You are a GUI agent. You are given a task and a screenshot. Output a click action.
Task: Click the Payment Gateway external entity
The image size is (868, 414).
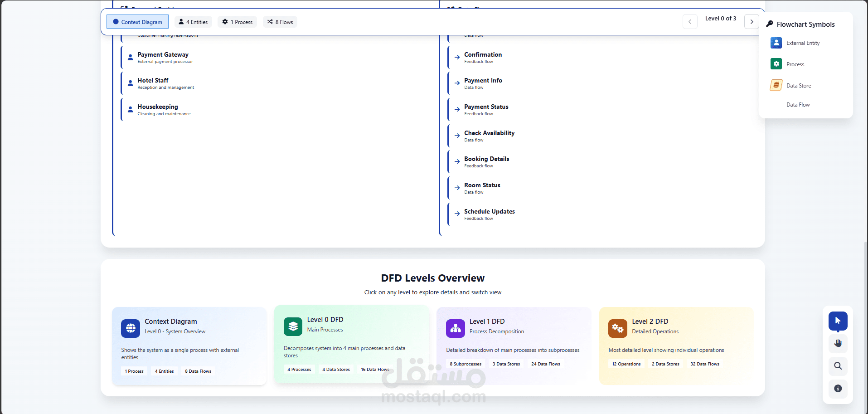(163, 57)
